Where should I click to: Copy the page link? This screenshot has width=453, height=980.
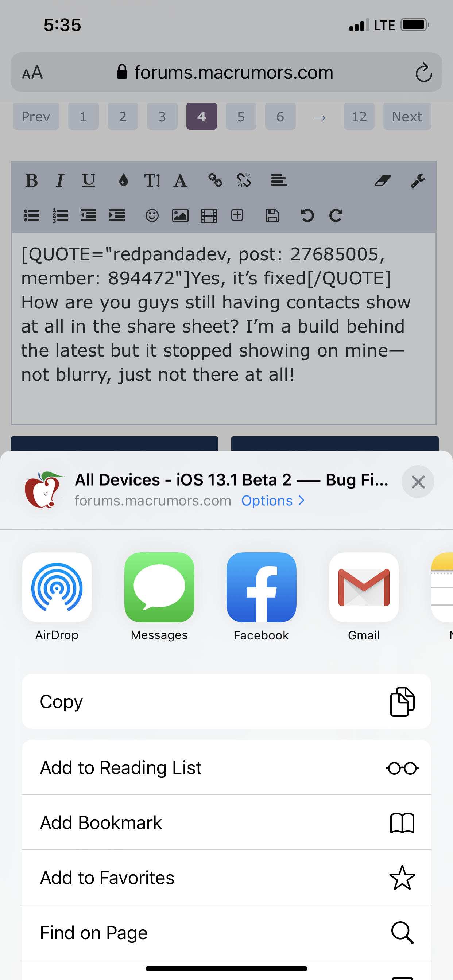[x=226, y=701]
